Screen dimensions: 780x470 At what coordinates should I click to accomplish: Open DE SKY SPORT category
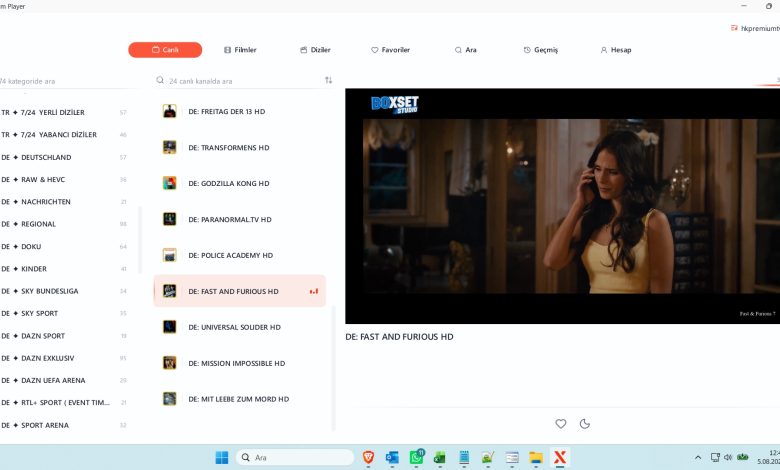tap(64, 313)
